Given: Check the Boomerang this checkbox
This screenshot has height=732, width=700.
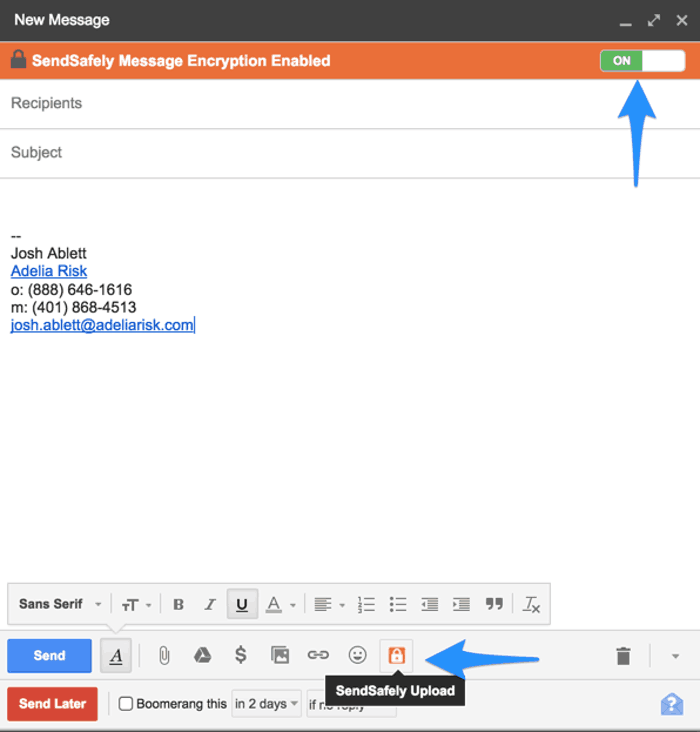Looking at the screenshot, I should (126, 704).
